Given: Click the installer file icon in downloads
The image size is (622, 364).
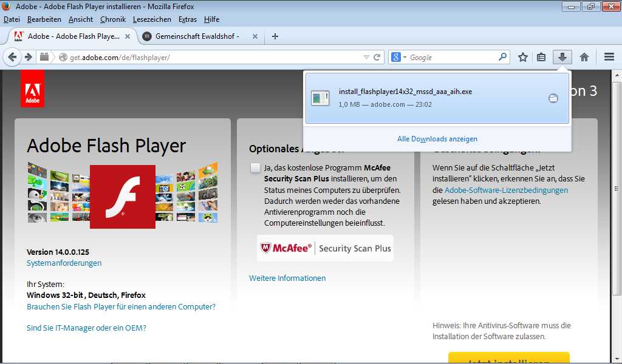Looking at the screenshot, I should [x=321, y=98].
